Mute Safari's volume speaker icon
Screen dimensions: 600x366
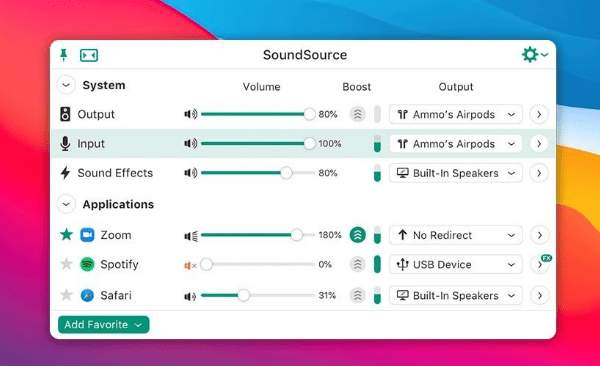tap(190, 296)
